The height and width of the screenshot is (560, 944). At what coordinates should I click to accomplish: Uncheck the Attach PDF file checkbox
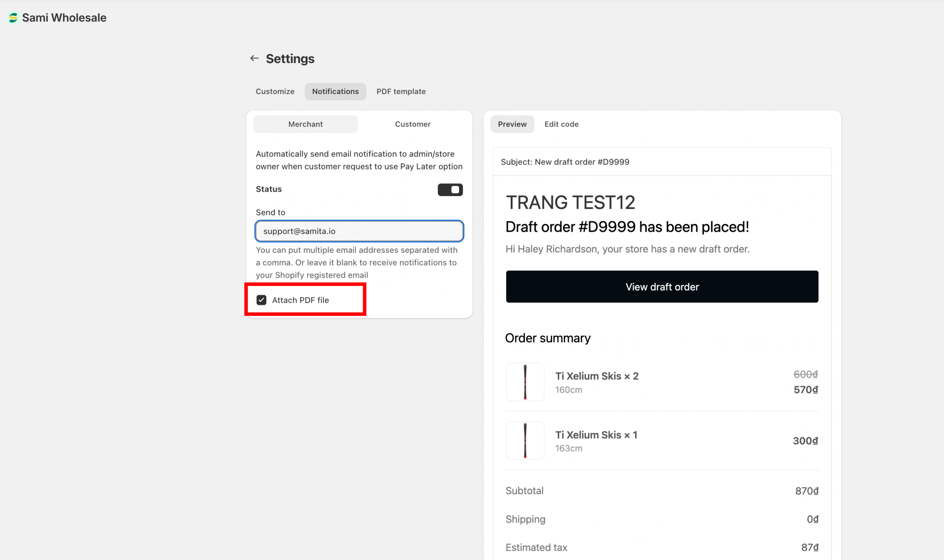click(261, 300)
